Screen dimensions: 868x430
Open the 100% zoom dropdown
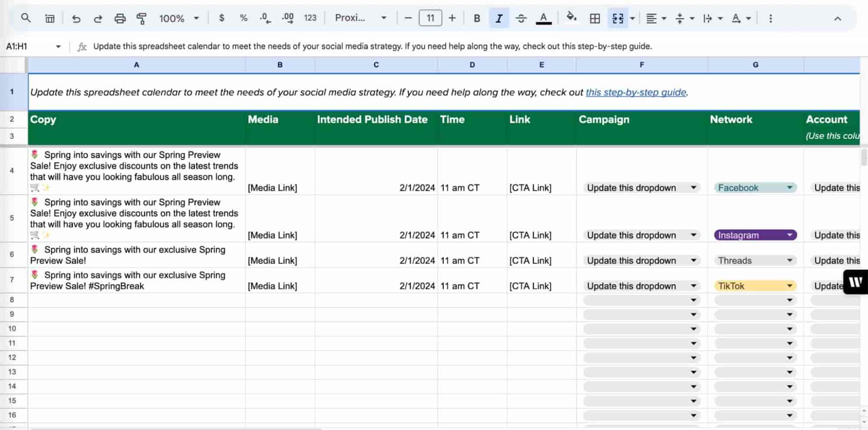tap(178, 18)
